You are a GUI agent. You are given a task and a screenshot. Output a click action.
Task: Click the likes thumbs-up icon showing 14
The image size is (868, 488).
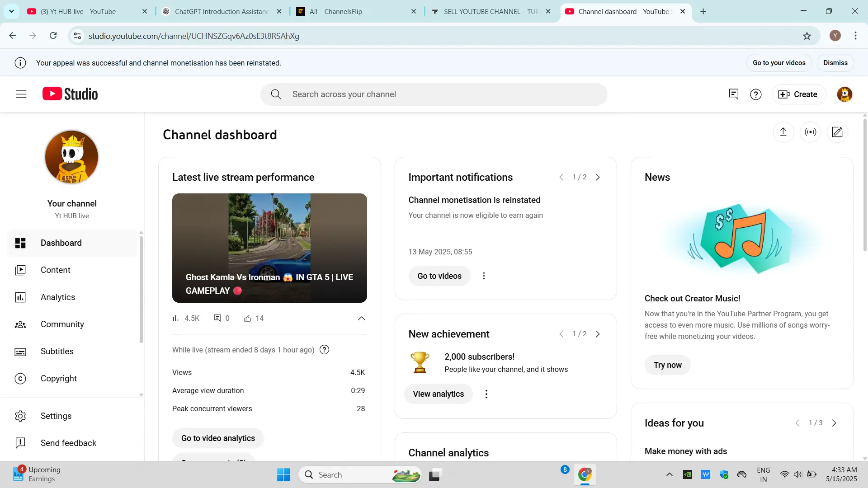(x=248, y=319)
